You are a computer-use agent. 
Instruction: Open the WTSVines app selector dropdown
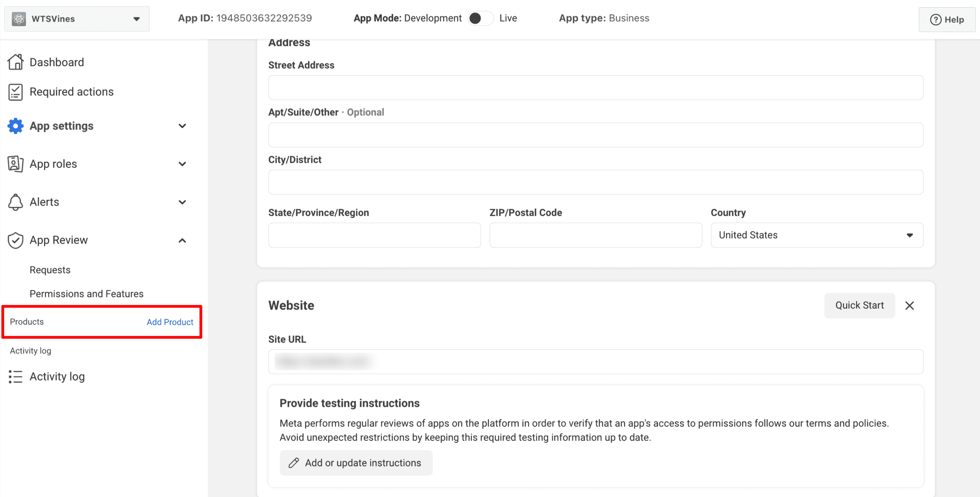pyautogui.click(x=77, y=19)
